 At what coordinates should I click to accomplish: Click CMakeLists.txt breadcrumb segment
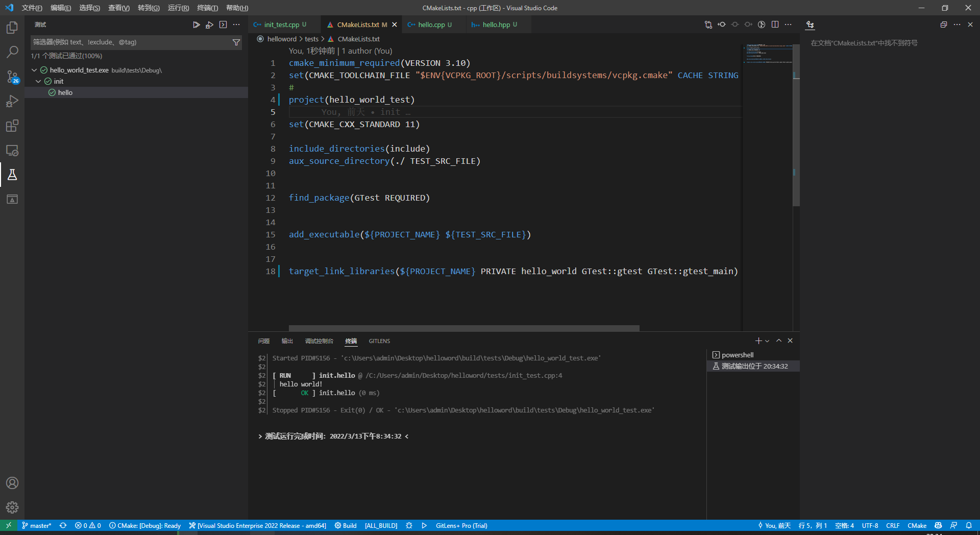(358, 39)
